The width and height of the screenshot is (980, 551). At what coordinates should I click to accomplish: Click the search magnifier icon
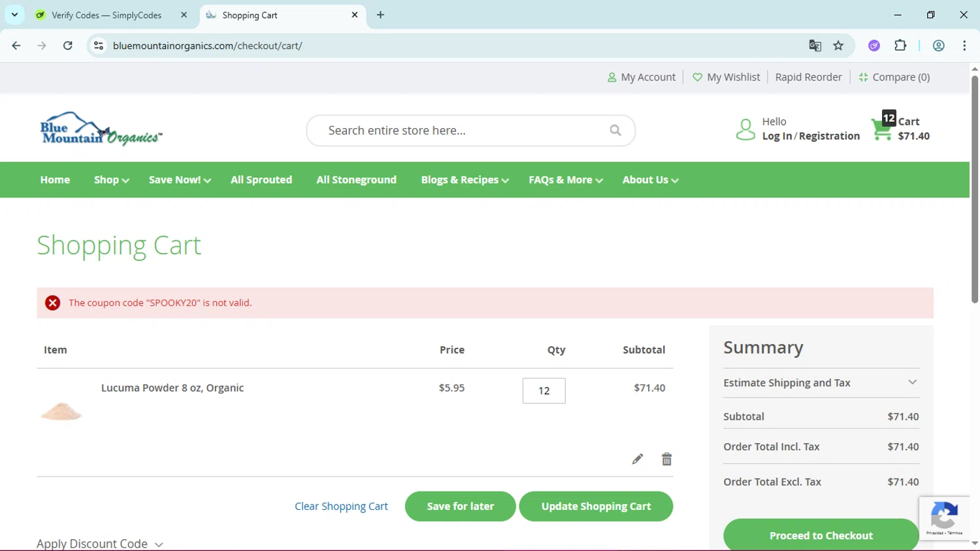615,130
